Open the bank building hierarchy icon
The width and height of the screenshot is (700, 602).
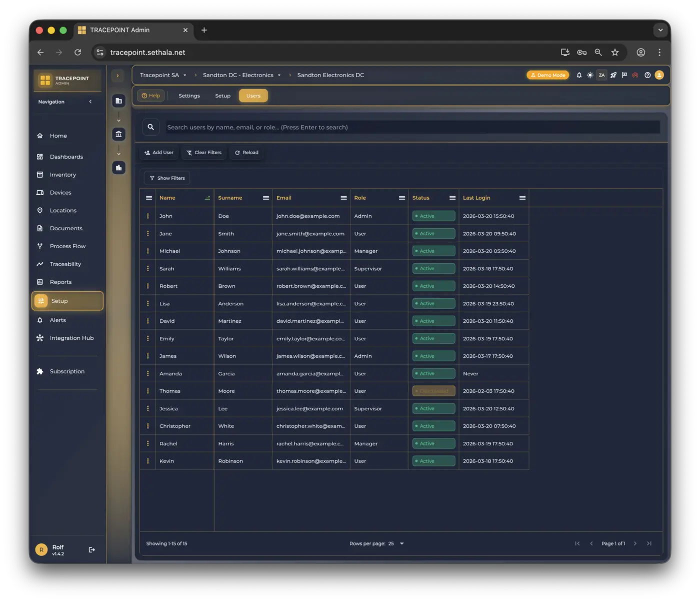[118, 134]
